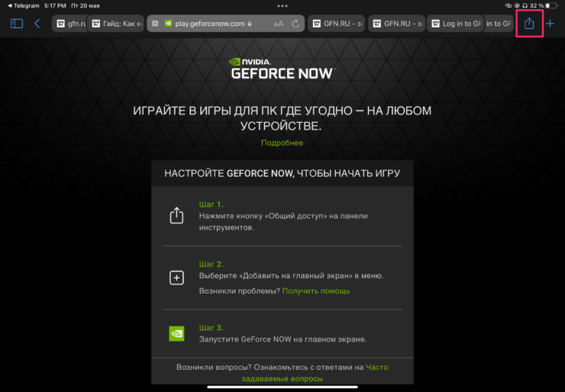The height and width of the screenshot is (392, 565).
Task: Switch to first GFN.RU - за tab
Action: 337,24
